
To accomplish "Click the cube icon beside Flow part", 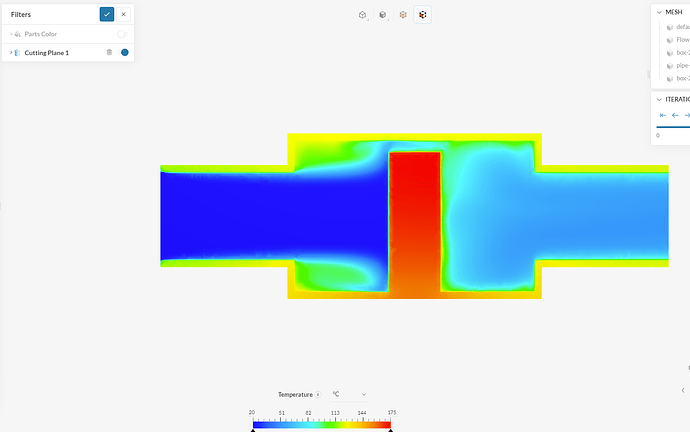I will (670, 40).
